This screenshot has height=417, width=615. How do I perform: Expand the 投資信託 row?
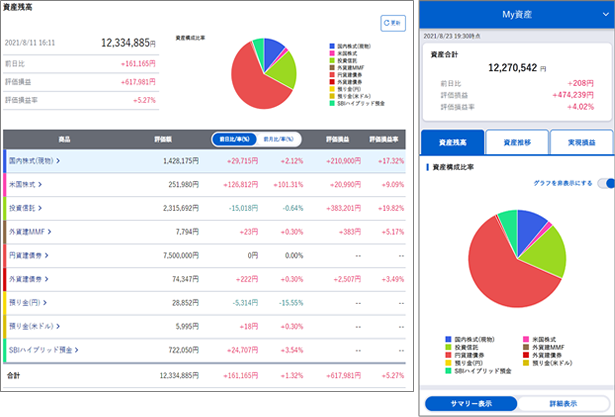tap(27, 208)
